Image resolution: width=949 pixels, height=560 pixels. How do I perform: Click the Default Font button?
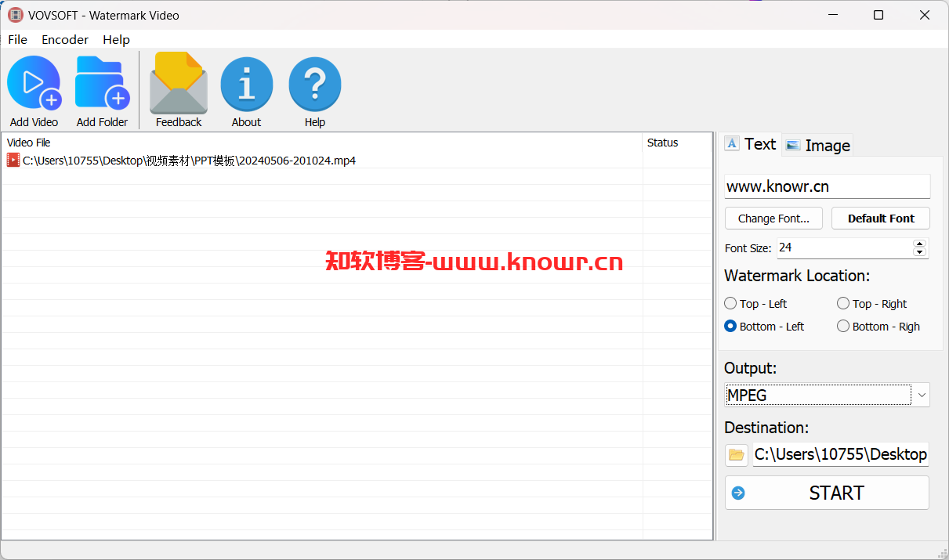(x=881, y=219)
